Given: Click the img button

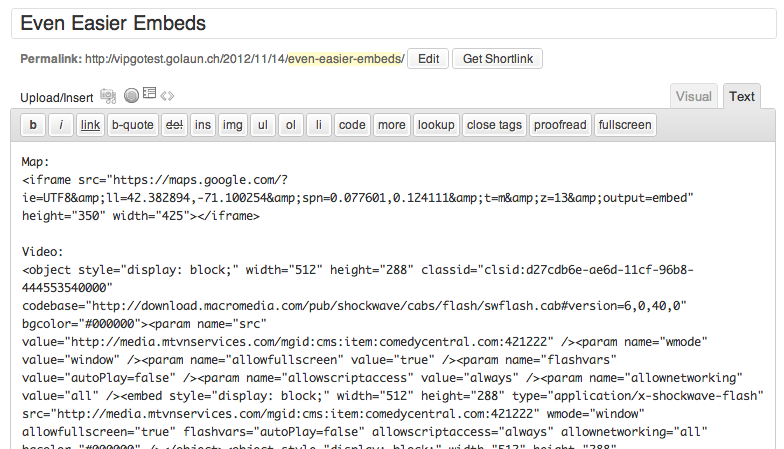Looking at the screenshot, I should 232,124.
